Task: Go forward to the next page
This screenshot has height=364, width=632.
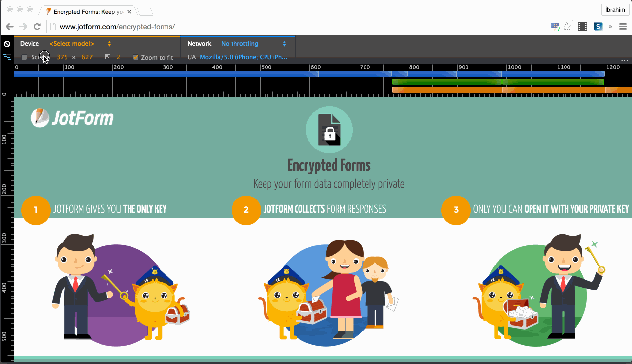Action: tap(23, 27)
